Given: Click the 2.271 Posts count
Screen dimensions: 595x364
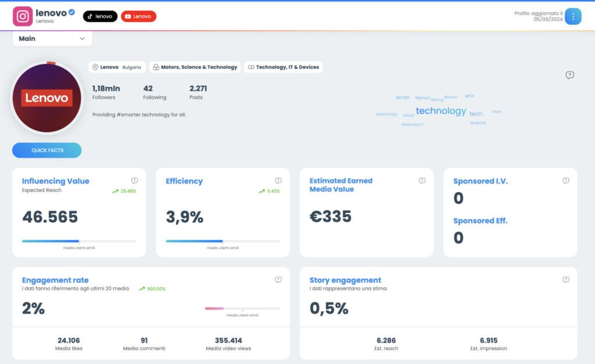Looking at the screenshot, I should [198, 92].
